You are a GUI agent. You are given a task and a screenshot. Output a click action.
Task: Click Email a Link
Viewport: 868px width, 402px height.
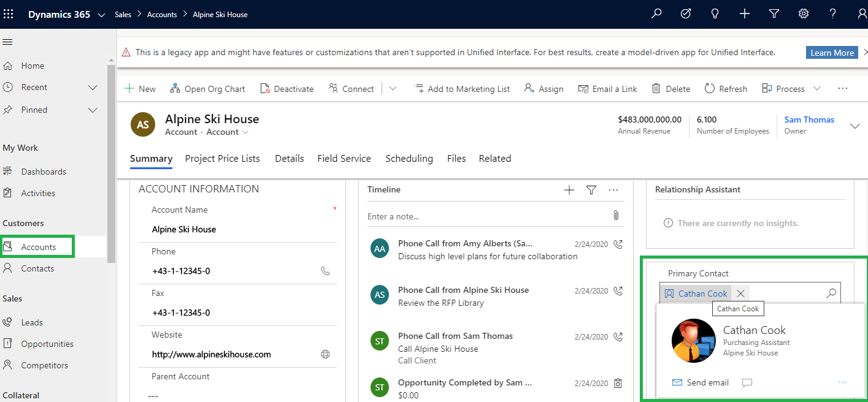[608, 89]
